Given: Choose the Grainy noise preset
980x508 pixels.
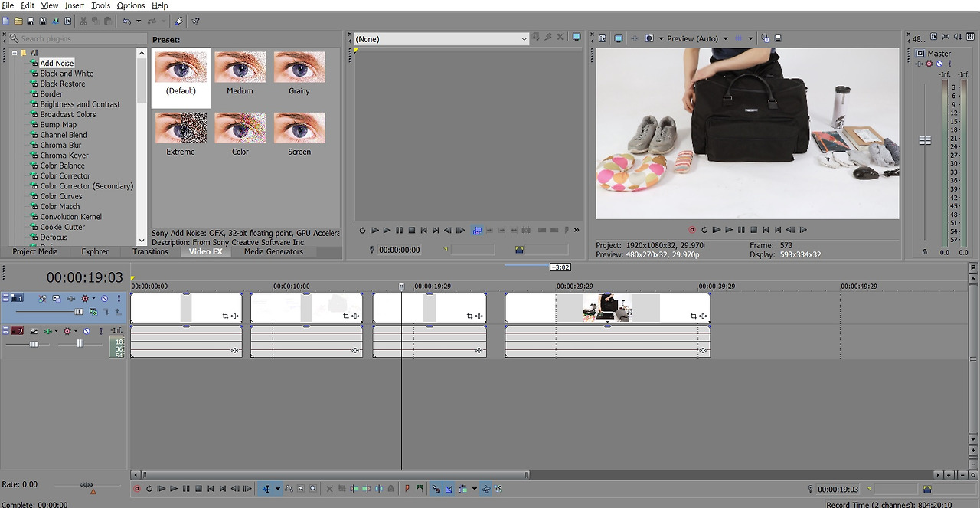Looking at the screenshot, I should 299,75.
